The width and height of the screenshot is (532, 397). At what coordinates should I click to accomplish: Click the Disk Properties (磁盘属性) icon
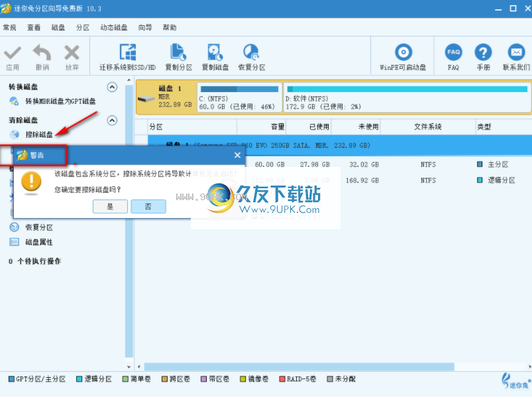(x=15, y=242)
